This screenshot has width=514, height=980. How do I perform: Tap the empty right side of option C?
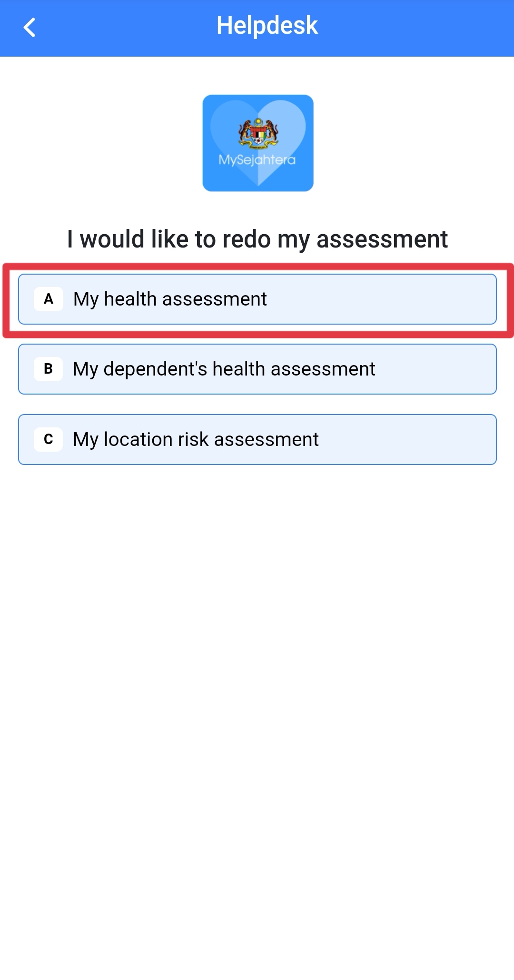pos(409,439)
